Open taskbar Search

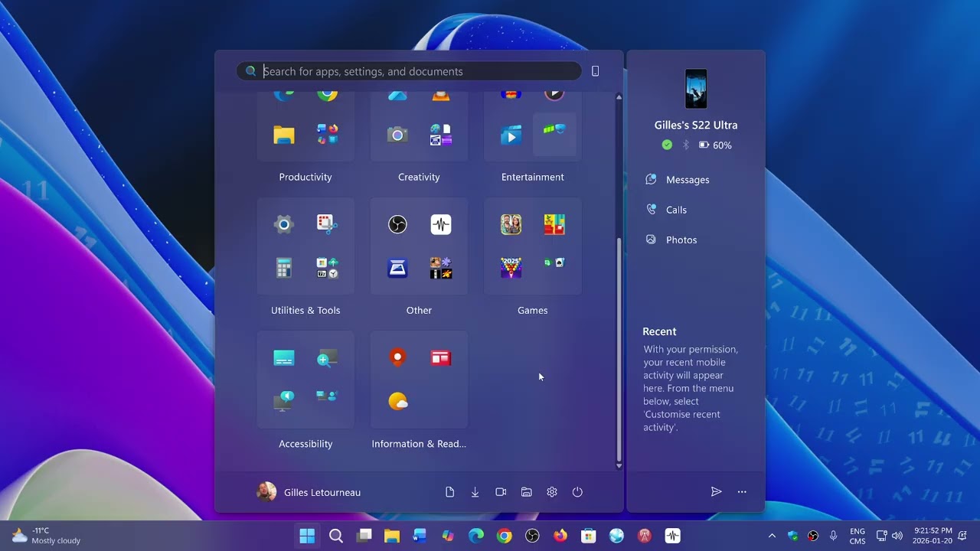tap(336, 536)
